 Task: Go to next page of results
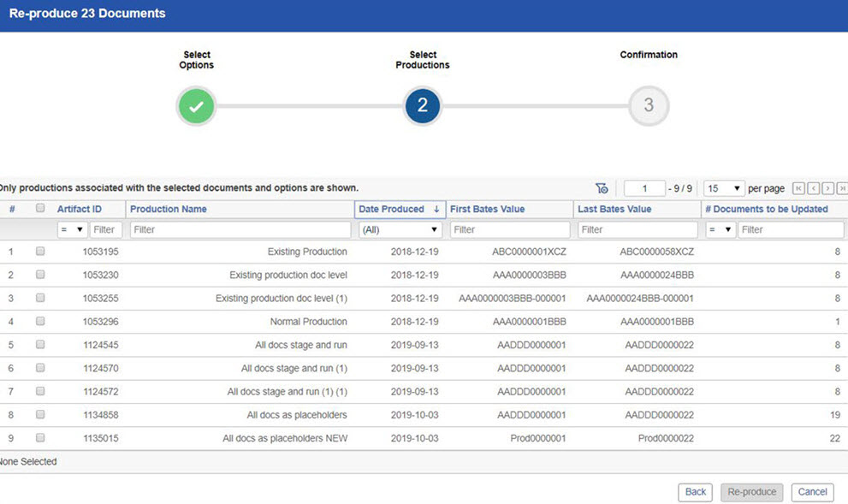coord(827,188)
